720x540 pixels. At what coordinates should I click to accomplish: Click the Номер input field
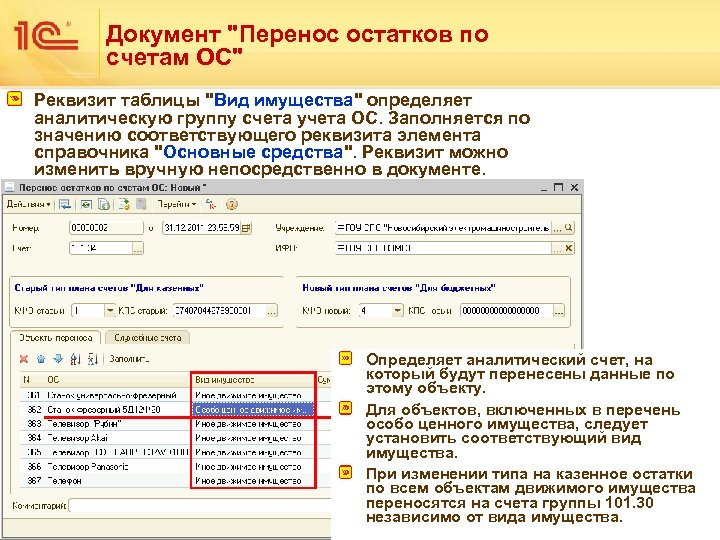[x=106, y=228]
